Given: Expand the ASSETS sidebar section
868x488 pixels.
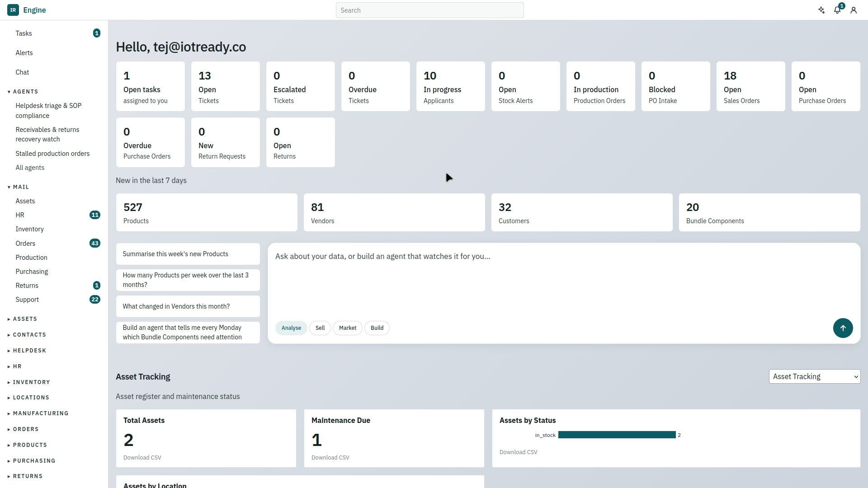Looking at the screenshot, I should click(23, 319).
